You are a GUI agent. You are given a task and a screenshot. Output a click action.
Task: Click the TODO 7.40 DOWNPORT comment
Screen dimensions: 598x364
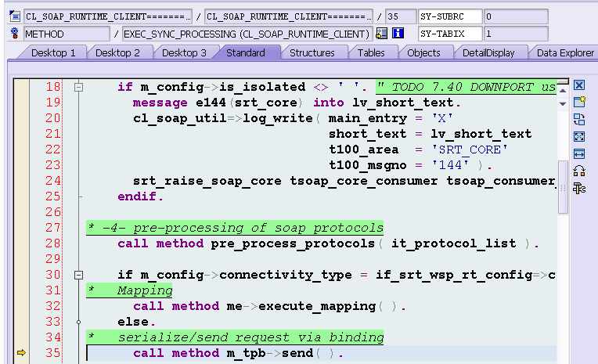pyautogui.click(x=466, y=87)
